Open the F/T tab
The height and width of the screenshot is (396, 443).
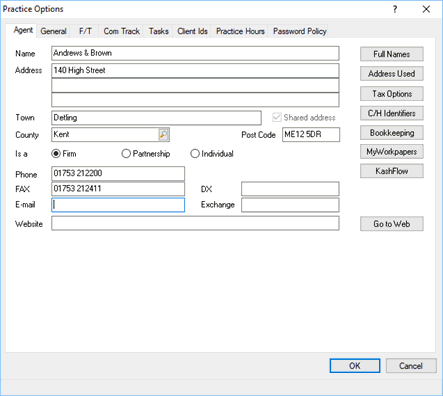[85, 31]
